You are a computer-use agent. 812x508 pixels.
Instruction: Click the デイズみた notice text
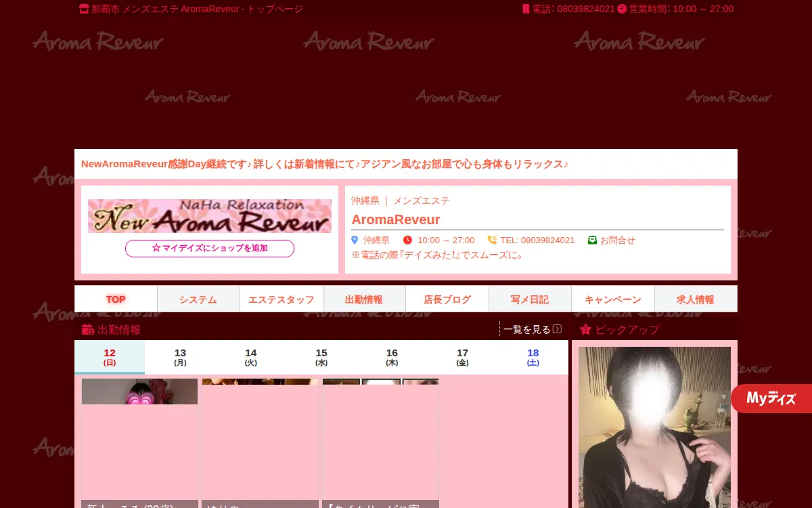coord(437,255)
